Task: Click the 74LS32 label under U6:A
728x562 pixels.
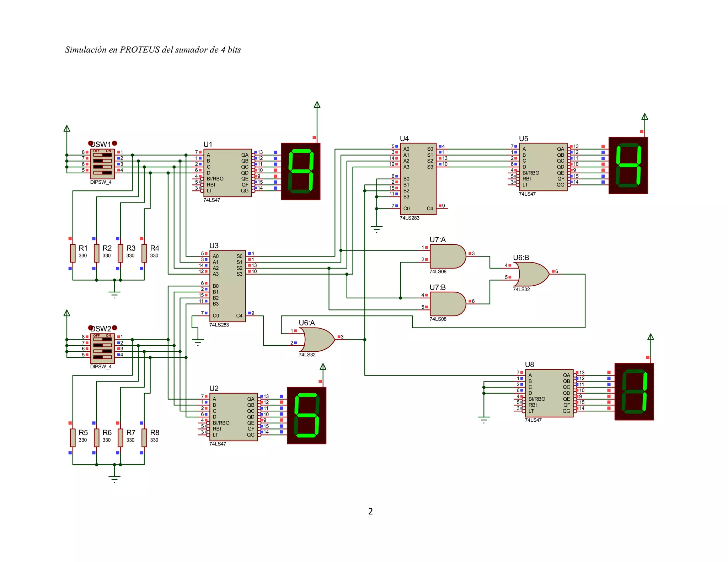Action: (x=307, y=355)
